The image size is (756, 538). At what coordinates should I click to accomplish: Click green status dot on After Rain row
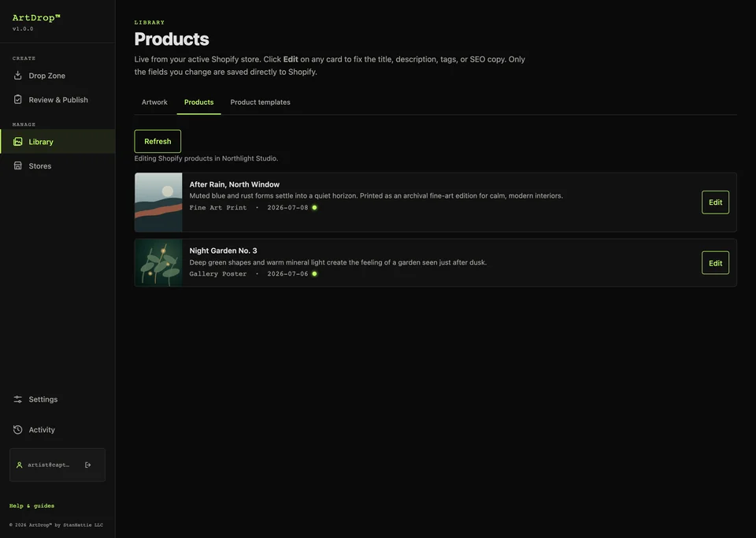pos(314,207)
